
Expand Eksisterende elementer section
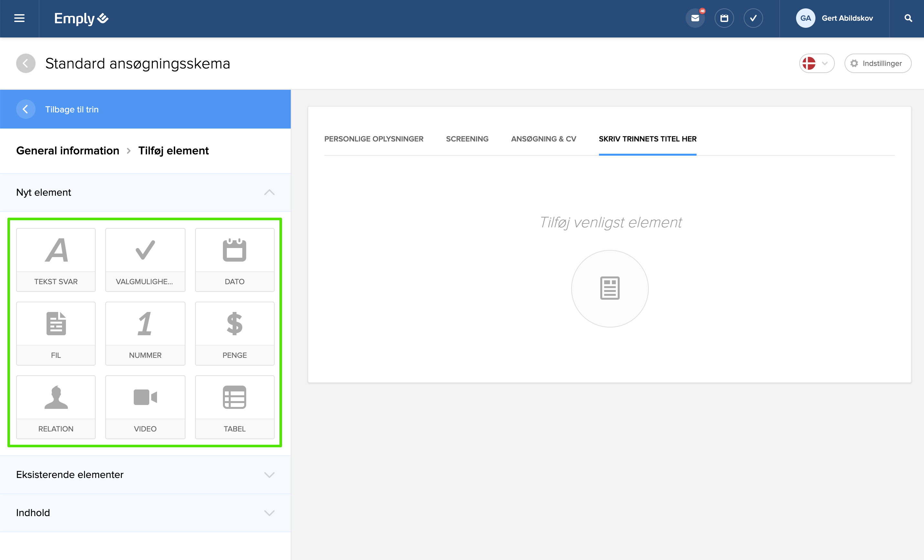pyautogui.click(x=269, y=474)
